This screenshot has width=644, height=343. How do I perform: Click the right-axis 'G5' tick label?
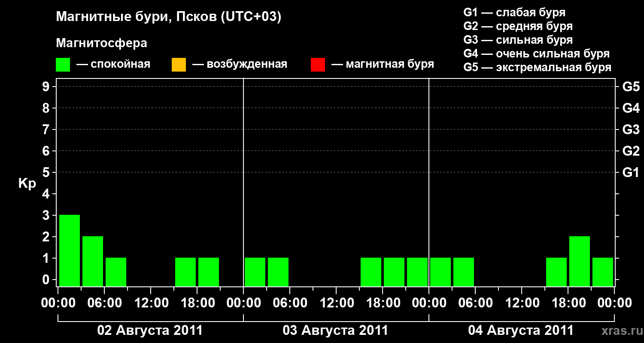tap(631, 87)
